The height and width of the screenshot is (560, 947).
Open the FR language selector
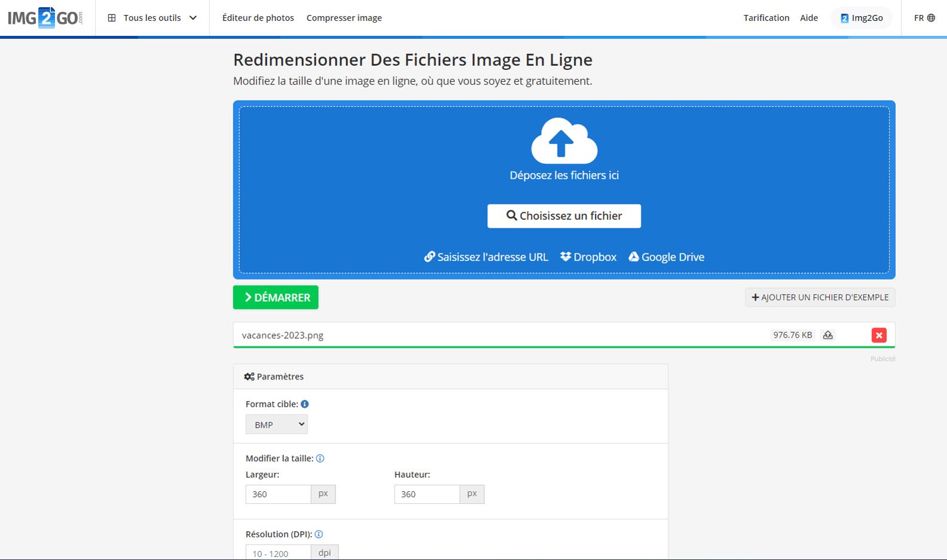coord(924,18)
